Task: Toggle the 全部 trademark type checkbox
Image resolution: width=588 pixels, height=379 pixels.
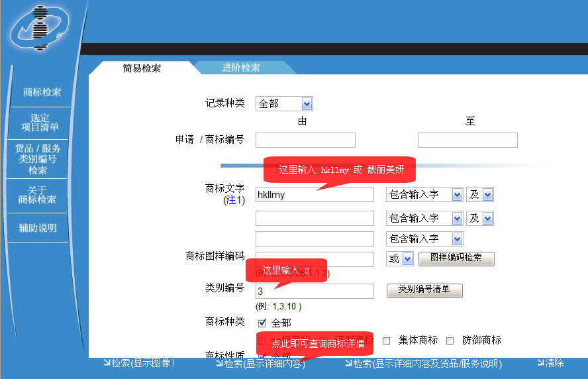Action: point(262,323)
